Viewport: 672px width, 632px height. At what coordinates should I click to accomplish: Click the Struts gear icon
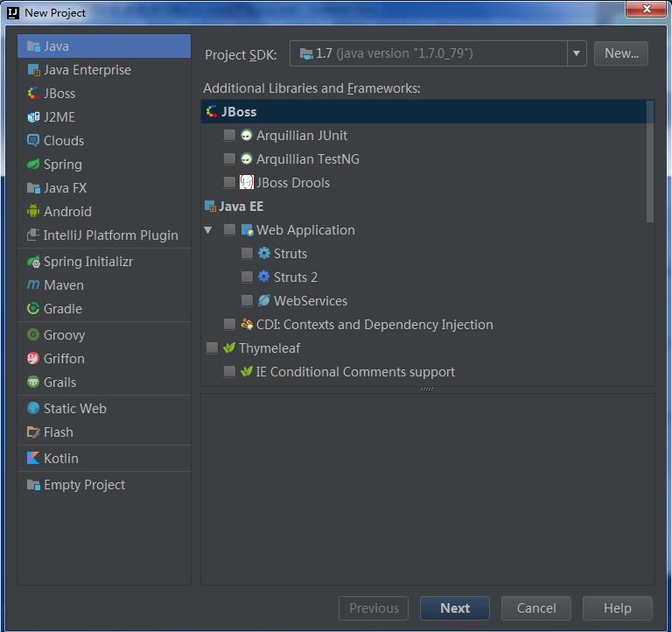[x=263, y=253]
